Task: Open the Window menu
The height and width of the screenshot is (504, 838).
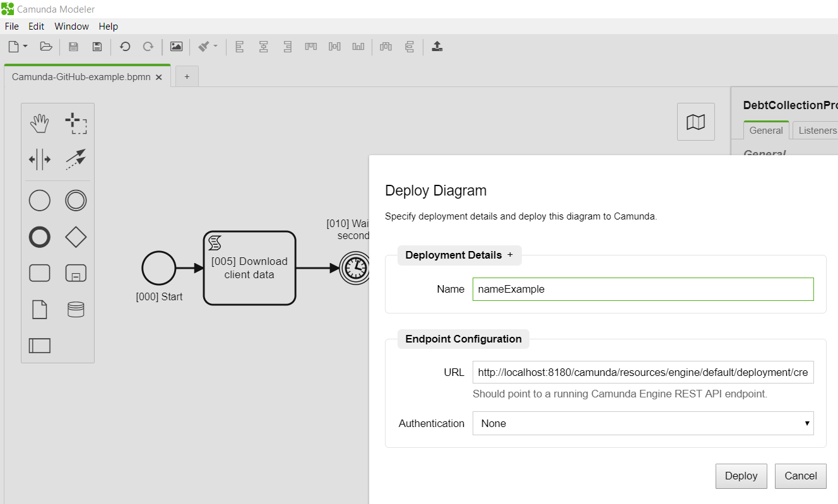Action: [71, 26]
